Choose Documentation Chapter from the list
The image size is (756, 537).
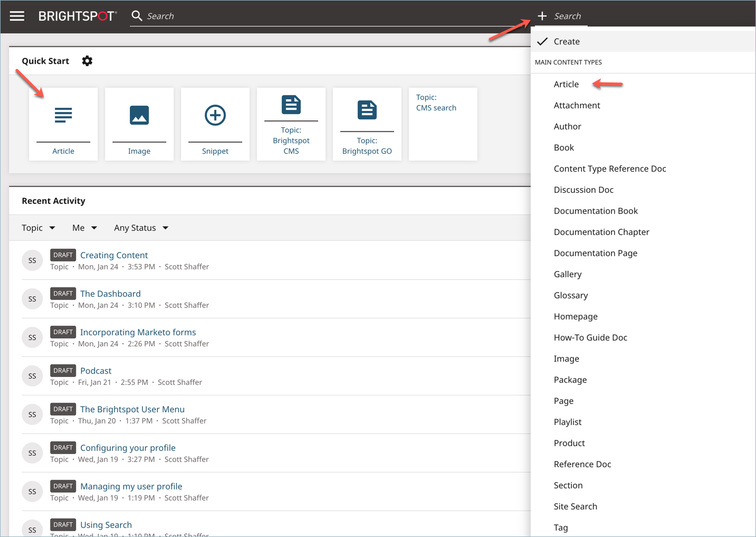601,232
